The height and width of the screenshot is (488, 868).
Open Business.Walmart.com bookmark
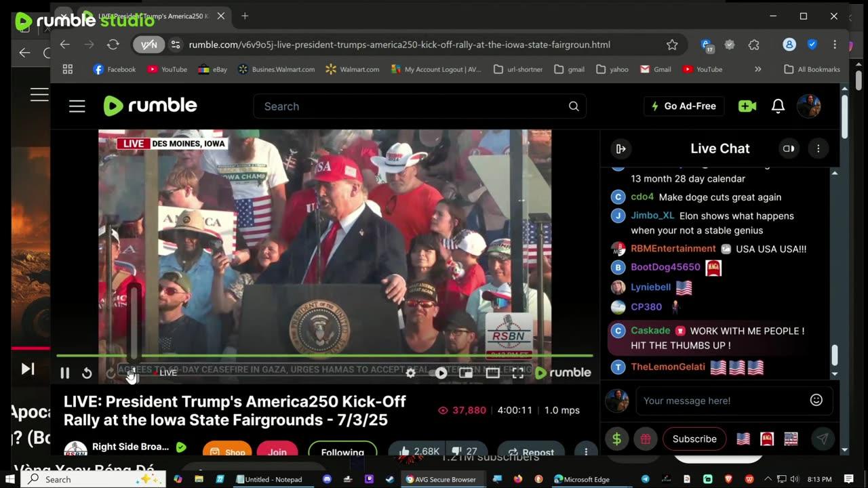click(x=276, y=69)
